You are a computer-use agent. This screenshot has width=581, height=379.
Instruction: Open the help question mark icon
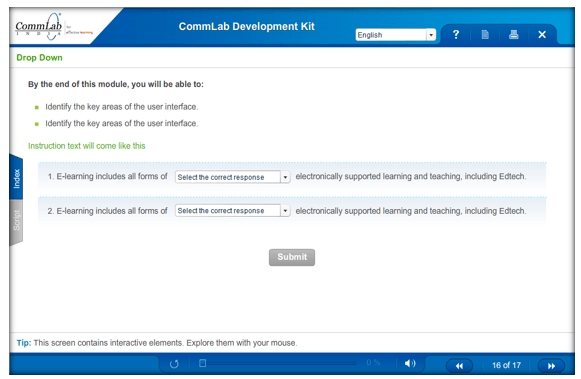coord(456,34)
